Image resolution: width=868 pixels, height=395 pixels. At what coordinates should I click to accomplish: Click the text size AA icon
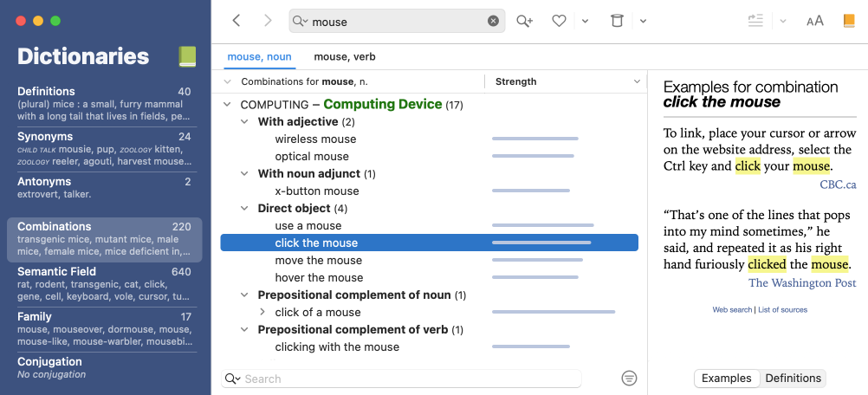point(814,21)
